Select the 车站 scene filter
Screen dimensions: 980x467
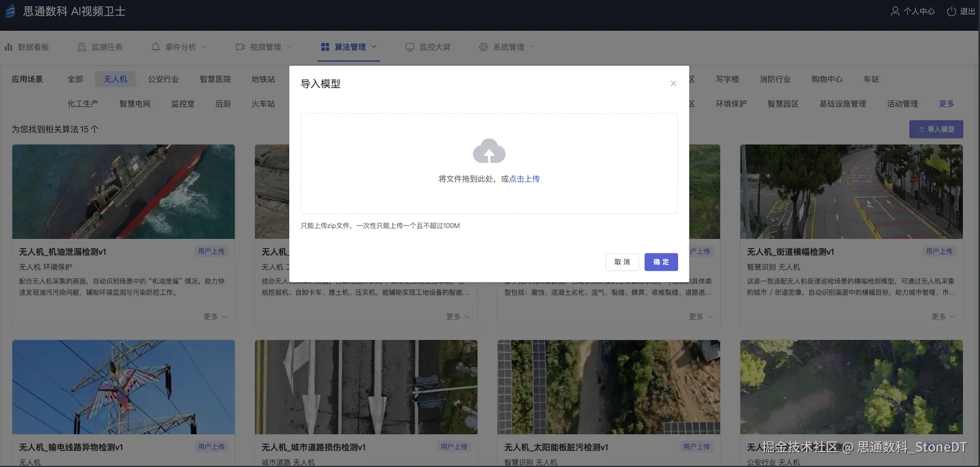coord(871,79)
